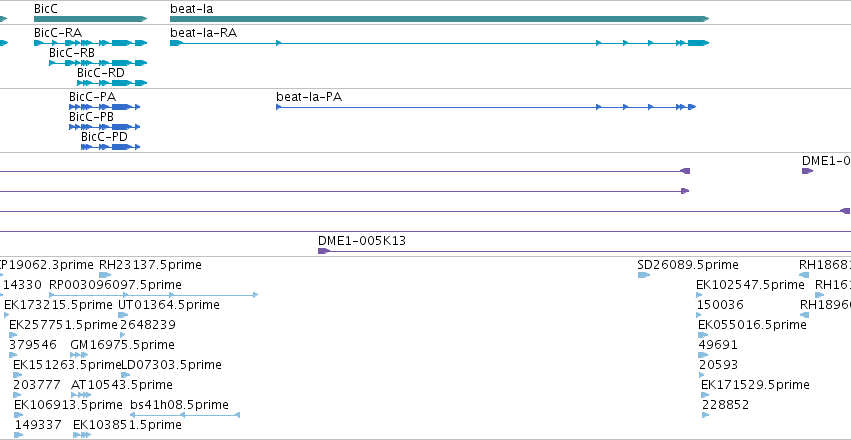Click the beat-Ia-RA label
Image resolution: width=851 pixels, height=440 pixels.
click(204, 33)
